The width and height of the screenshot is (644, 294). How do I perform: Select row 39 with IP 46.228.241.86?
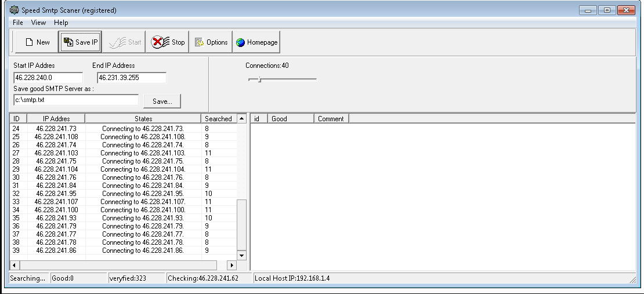124,251
